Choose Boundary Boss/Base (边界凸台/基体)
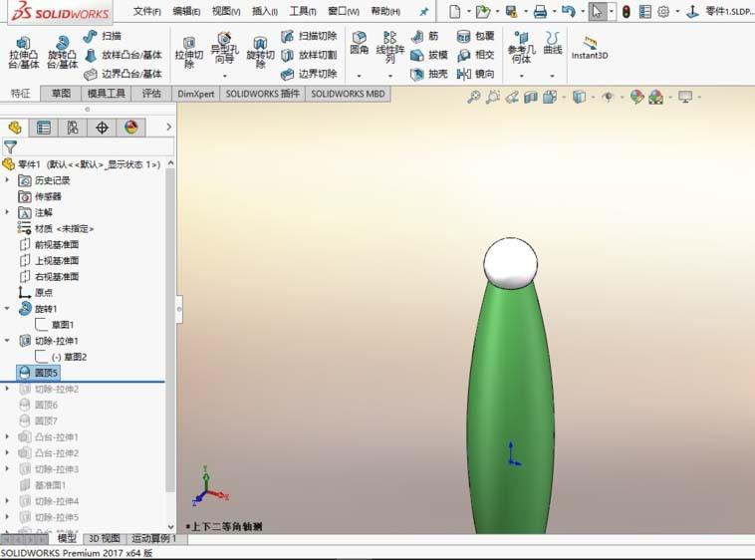This screenshot has width=755, height=560. (x=123, y=74)
